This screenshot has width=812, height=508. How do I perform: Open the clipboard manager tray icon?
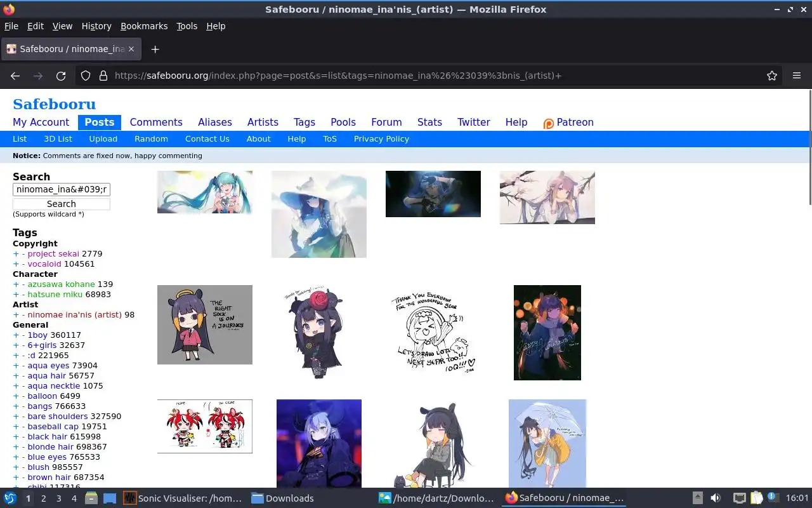tap(756, 498)
